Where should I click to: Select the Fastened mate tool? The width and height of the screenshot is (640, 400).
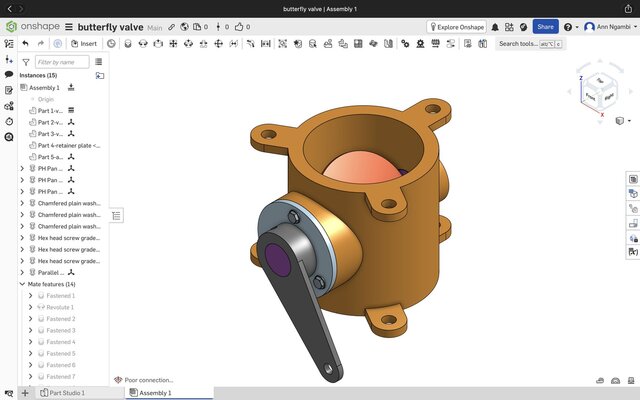pos(128,44)
